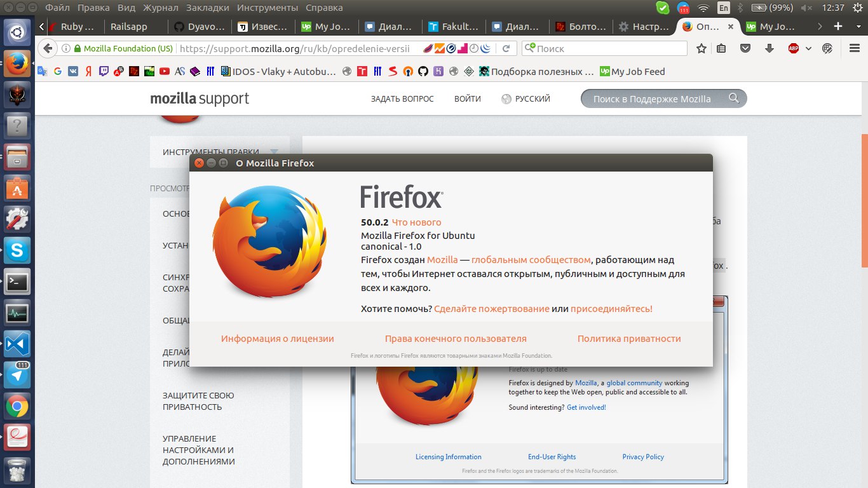Expand Инструменты правки dropdown triangle
The image size is (868, 488).
(275, 152)
